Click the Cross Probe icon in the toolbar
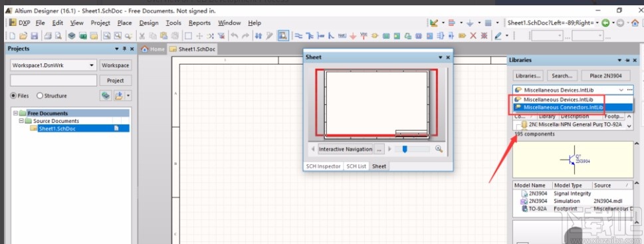 click(x=269, y=36)
